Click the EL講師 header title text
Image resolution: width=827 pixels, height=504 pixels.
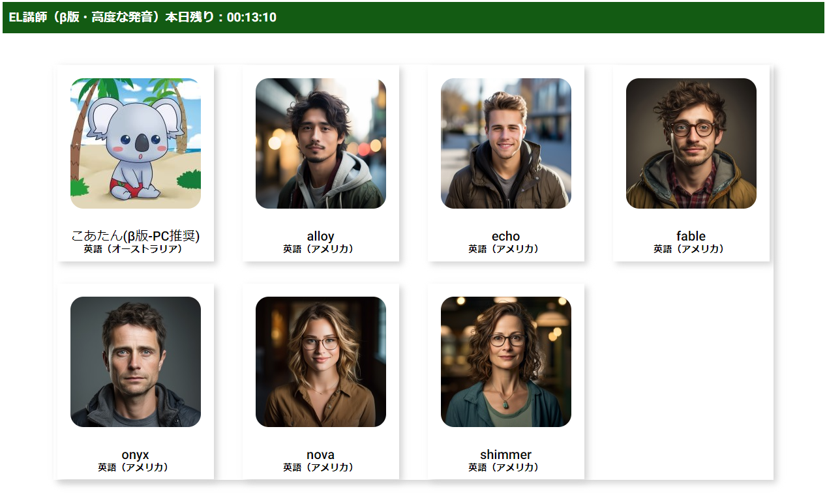tap(87, 18)
